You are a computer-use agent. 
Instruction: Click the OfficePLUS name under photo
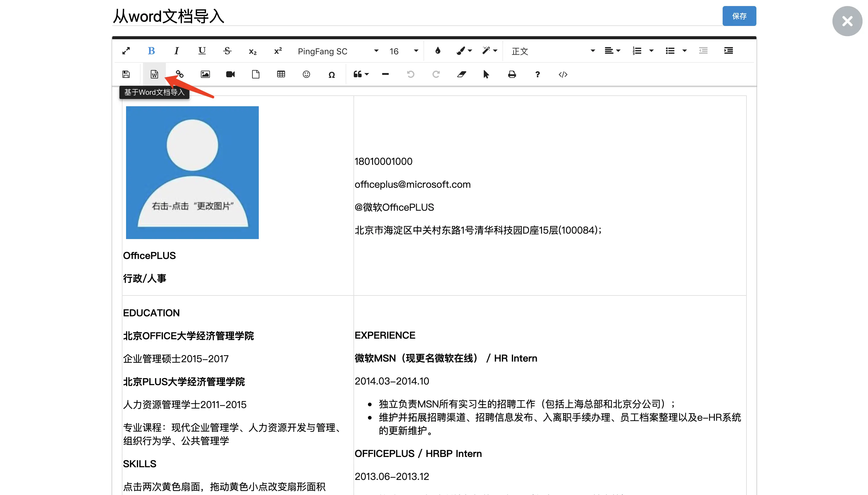(150, 256)
